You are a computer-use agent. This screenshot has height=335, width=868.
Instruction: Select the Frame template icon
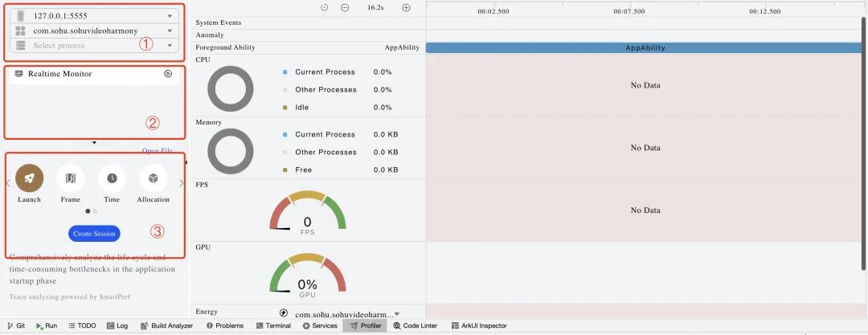click(x=70, y=178)
